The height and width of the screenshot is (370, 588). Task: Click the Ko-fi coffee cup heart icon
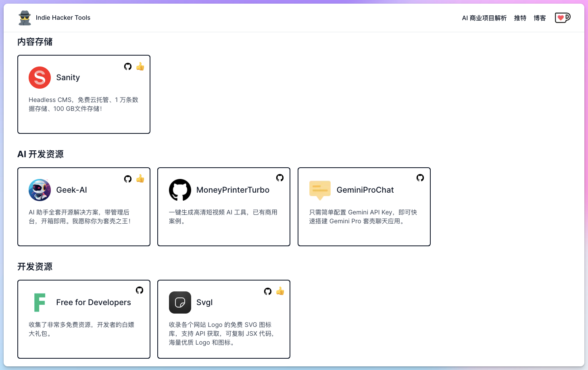[563, 18]
